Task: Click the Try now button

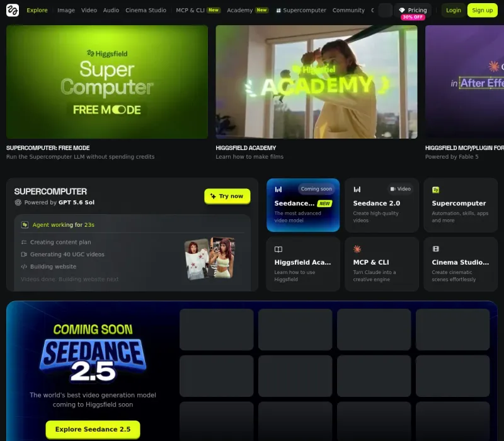Action: 227,196
